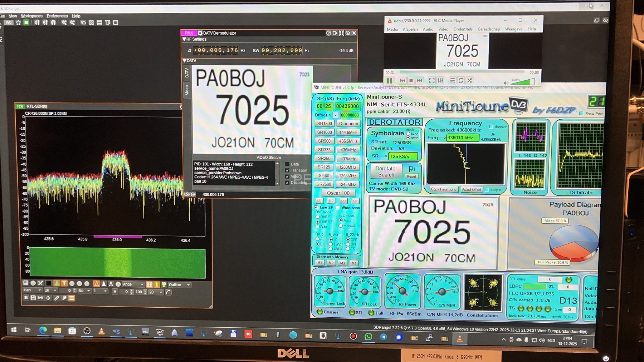
Task: Click VLC shuffle playback icon
Action: pos(470,81)
